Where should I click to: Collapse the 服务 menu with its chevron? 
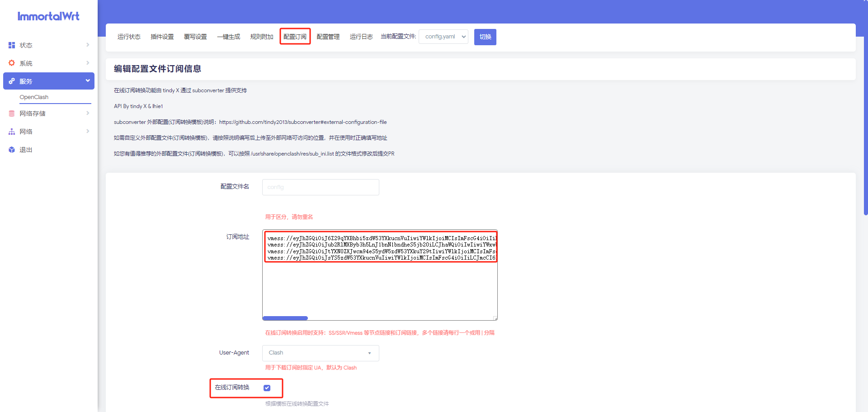[87, 81]
